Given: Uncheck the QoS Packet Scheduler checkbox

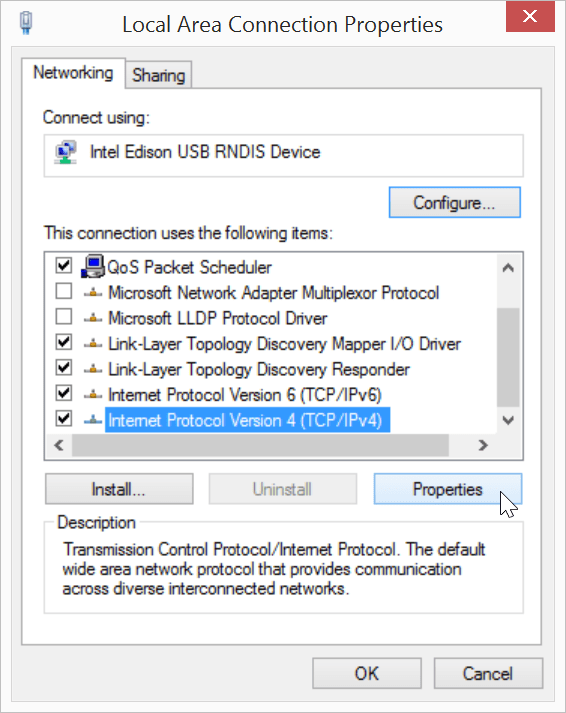Looking at the screenshot, I should tap(64, 265).
